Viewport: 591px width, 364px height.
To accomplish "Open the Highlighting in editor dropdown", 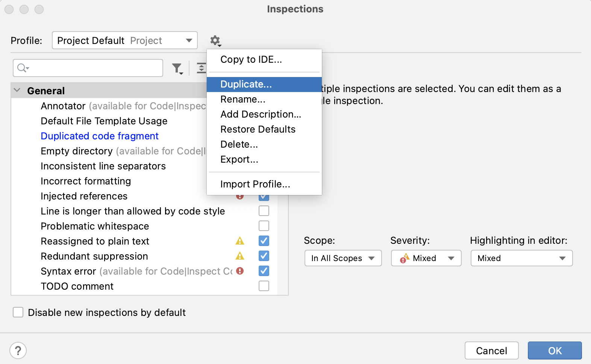I will pos(521,258).
